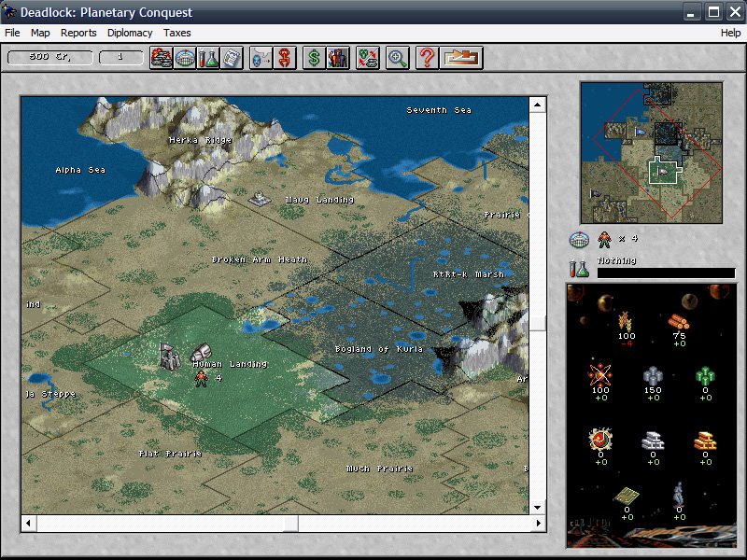Select the green endurium resource icon
This screenshot has height=560, width=747.
pos(705,376)
